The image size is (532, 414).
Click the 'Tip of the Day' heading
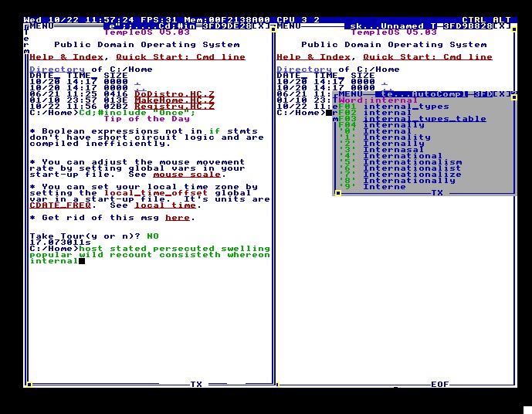click(147, 119)
